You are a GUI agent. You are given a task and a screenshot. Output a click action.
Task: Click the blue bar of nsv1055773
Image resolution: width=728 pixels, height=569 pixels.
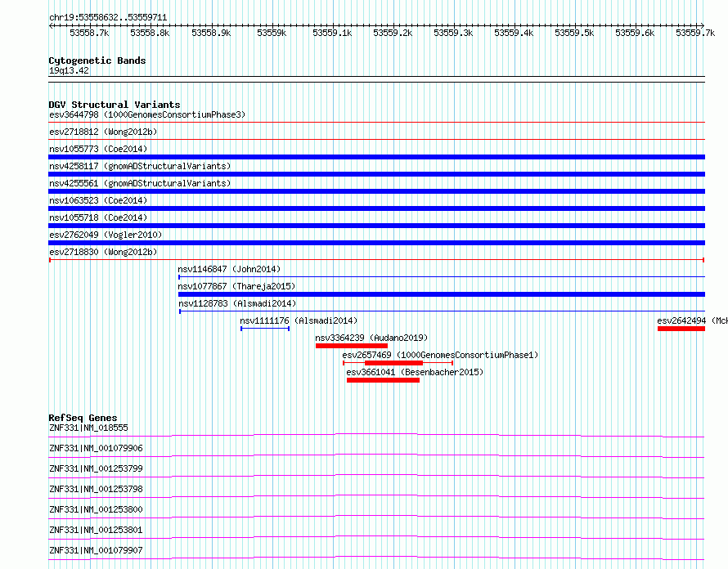pyautogui.click(x=376, y=157)
